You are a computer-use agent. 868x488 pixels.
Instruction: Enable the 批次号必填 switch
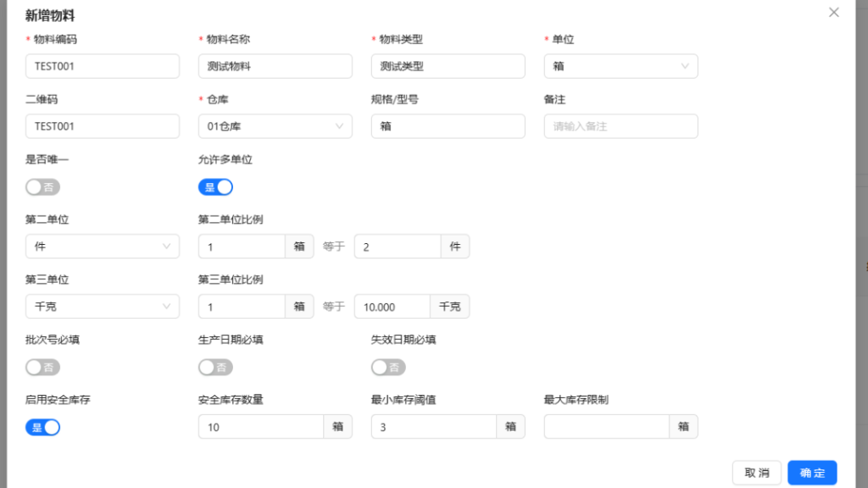(x=42, y=368)
